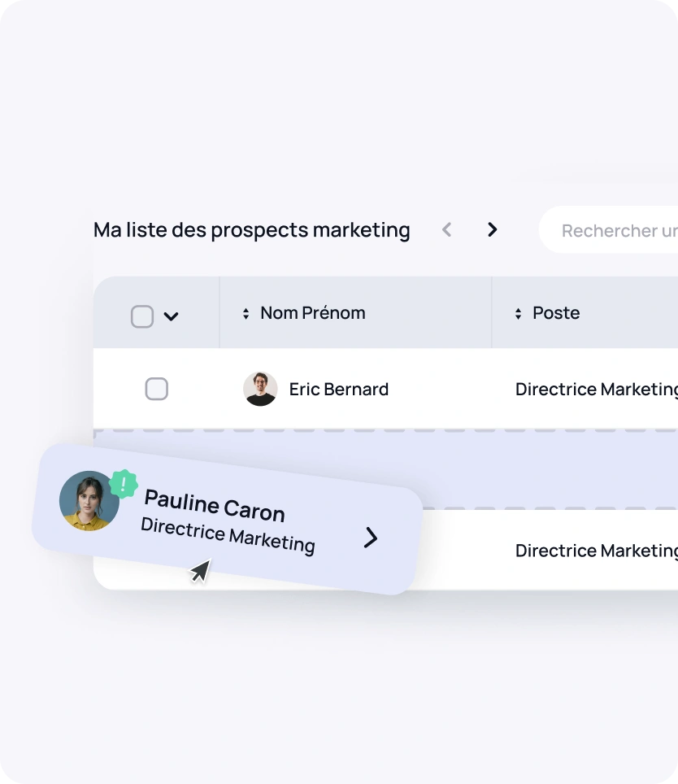This screenshot has width=678, height=784.
Task: Go to next page with right chevron
Action: 492,229
